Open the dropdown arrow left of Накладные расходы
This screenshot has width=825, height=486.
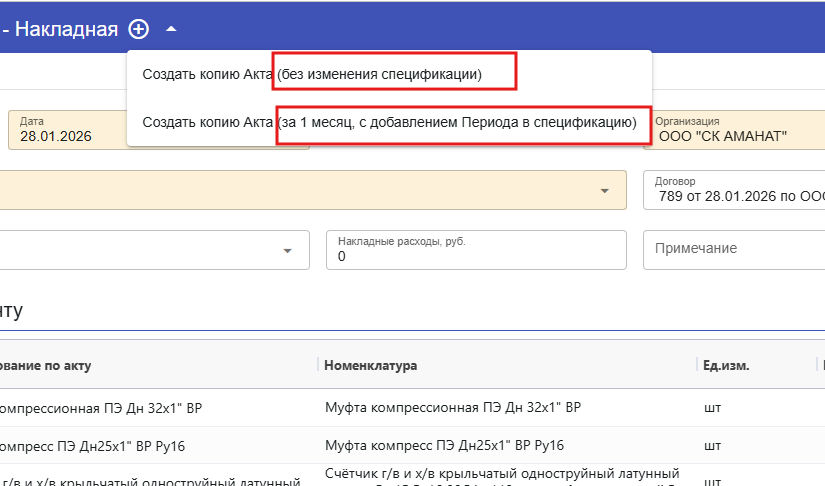289,251
